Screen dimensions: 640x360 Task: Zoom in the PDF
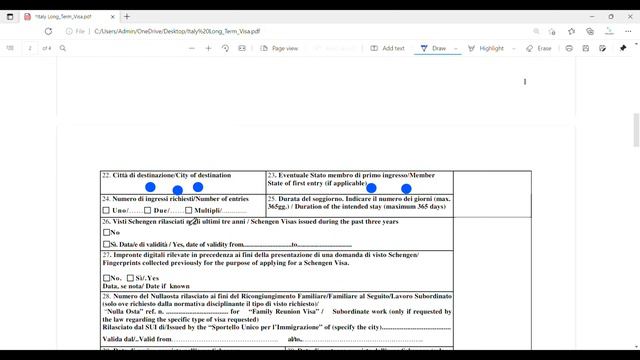[209, 48]
